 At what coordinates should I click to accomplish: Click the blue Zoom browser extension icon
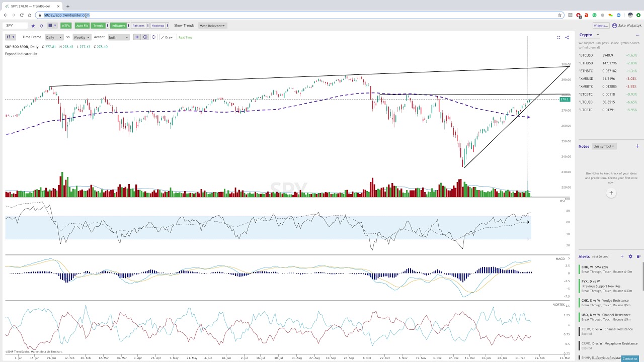click(618, 15)
